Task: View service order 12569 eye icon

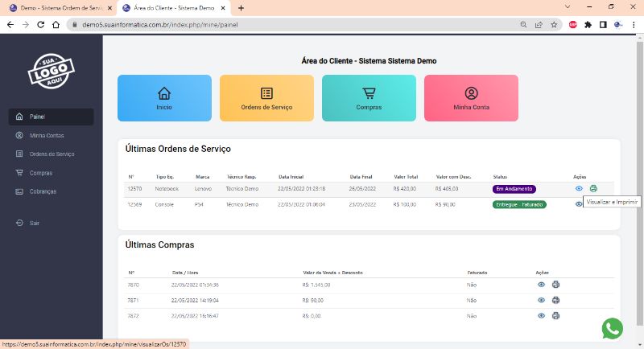Action: pos(579,204)
